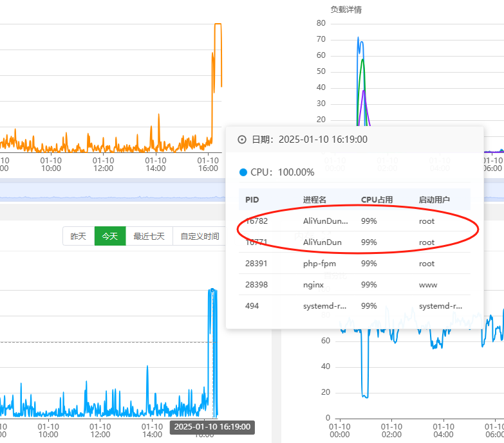Click the www user cell
Viewport: 504px width, 443px height.
[x=428, y=285]
